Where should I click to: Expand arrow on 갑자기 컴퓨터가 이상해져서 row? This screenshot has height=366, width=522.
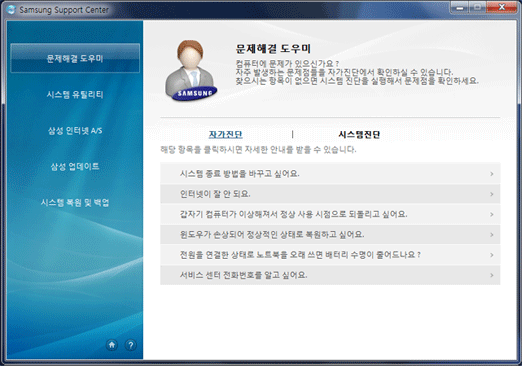coord(492,214)
